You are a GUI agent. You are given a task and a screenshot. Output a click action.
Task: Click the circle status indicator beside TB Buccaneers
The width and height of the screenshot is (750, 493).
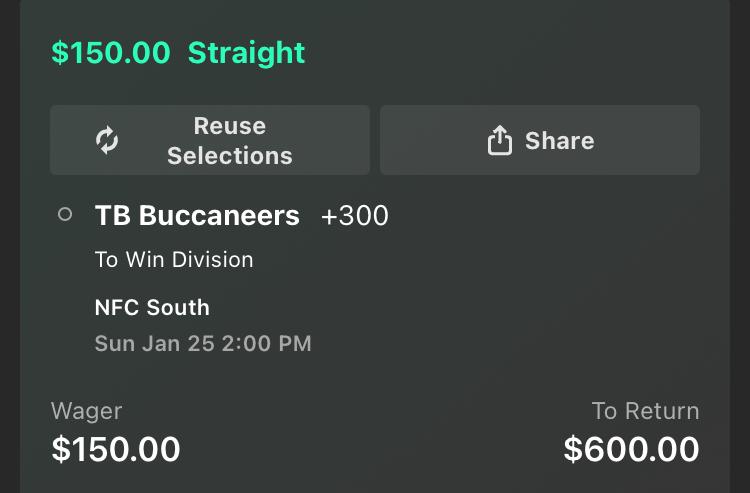(x=65, y=214)
